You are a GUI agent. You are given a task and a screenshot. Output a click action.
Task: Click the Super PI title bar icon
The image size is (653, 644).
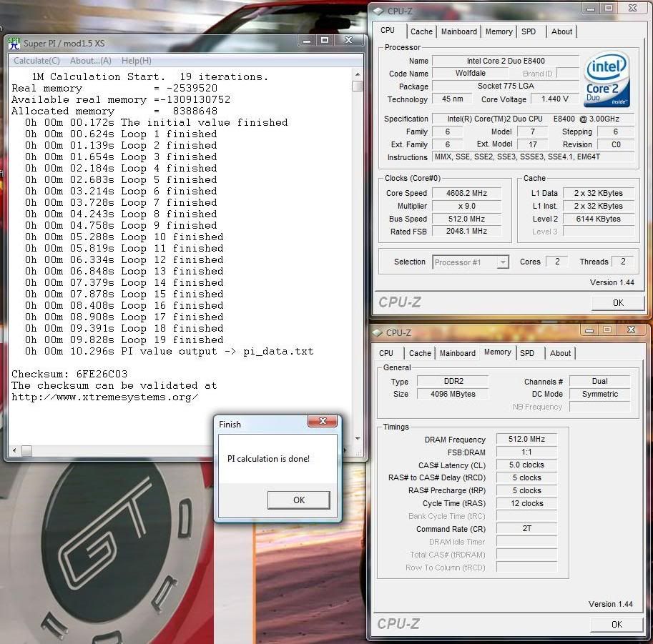[14, 44]
